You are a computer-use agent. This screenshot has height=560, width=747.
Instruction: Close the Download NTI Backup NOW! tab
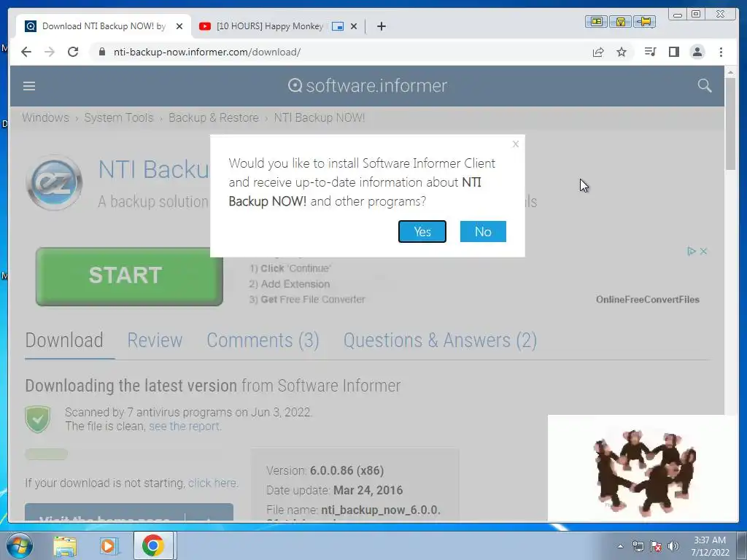pos(179,26)
